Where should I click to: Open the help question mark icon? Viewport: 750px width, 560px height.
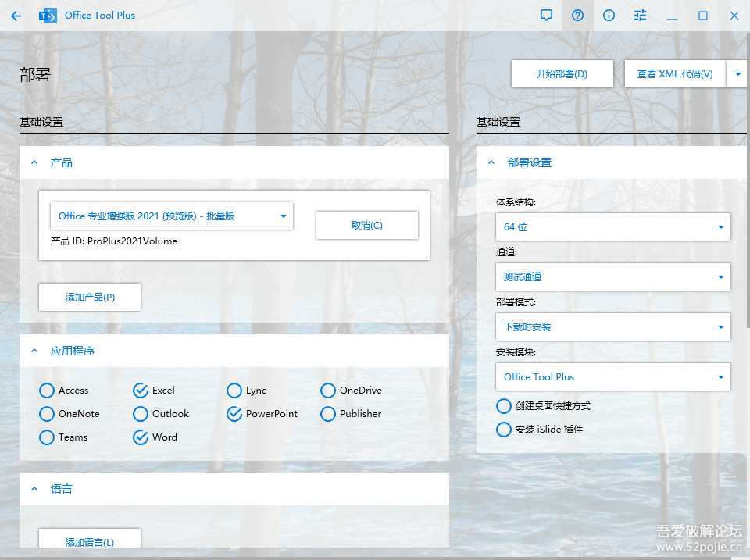[x=577, y=15]
